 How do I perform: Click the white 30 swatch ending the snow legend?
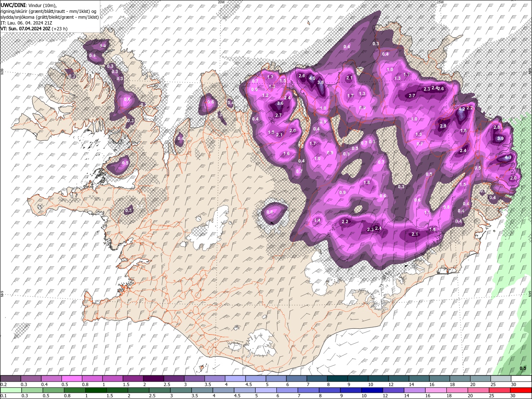pos(521,379)
